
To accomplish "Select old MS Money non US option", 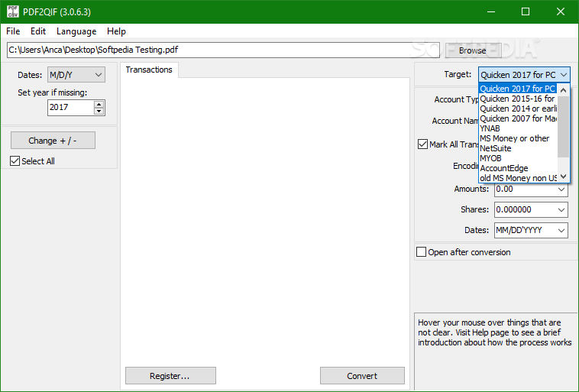I will (518, 178).
